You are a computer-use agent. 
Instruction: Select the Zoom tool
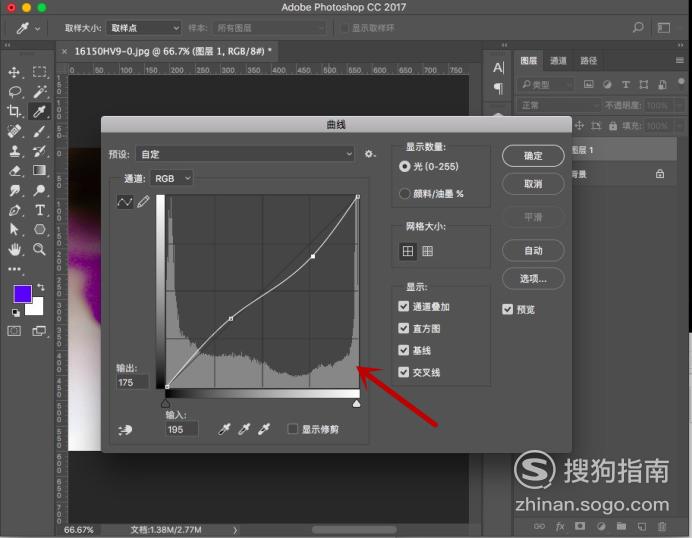(x=39, y=249)
